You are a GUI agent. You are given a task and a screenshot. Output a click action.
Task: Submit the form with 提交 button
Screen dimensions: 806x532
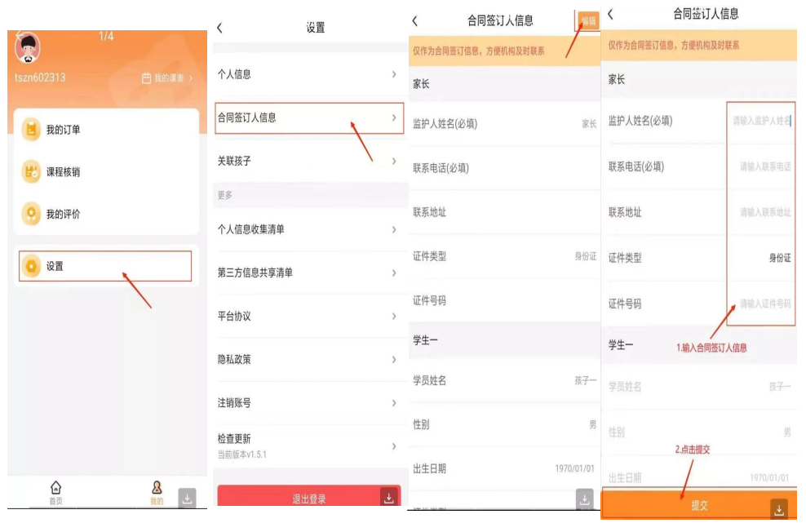click(699, 505)
